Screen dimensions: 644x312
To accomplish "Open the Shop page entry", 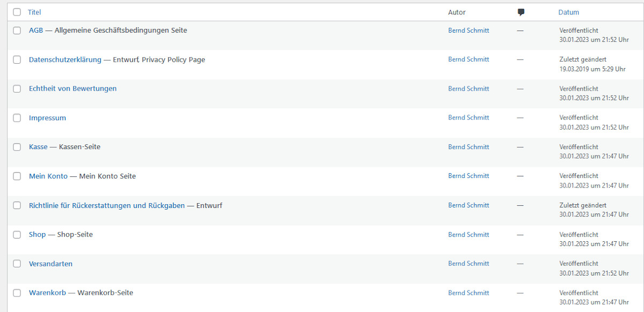I will click(38, 234).
